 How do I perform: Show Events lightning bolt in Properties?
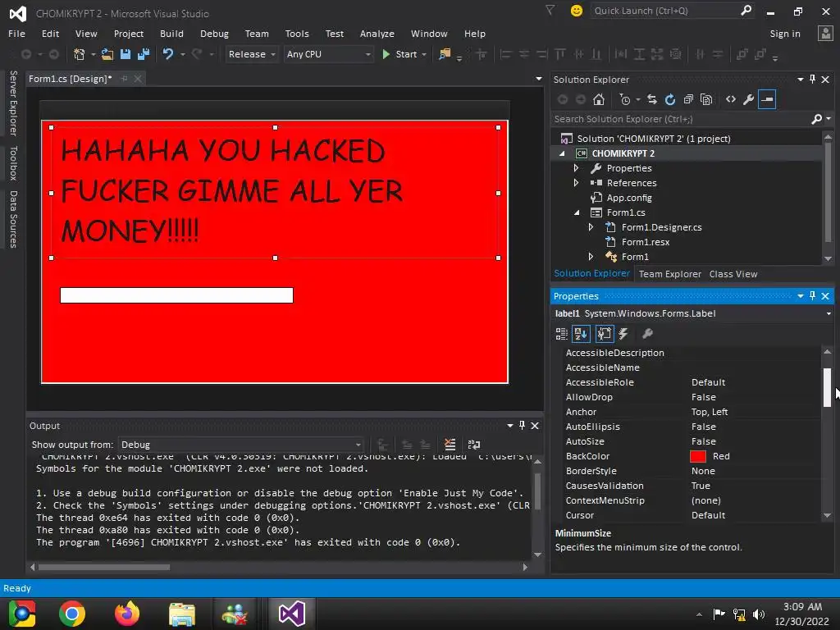tap(623, 335)
